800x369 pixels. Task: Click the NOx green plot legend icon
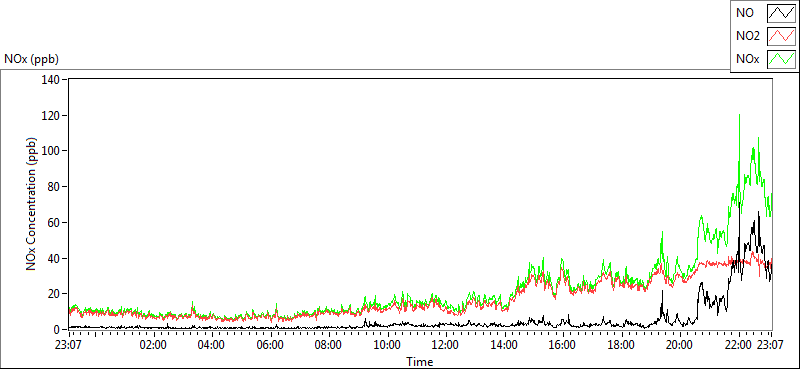(781, 59)
